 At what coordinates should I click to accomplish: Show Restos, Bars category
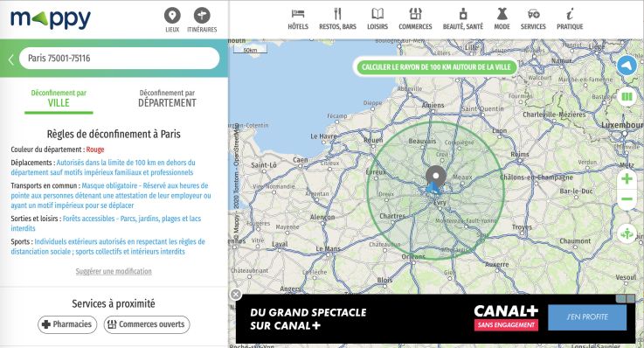tap(337, 19)
